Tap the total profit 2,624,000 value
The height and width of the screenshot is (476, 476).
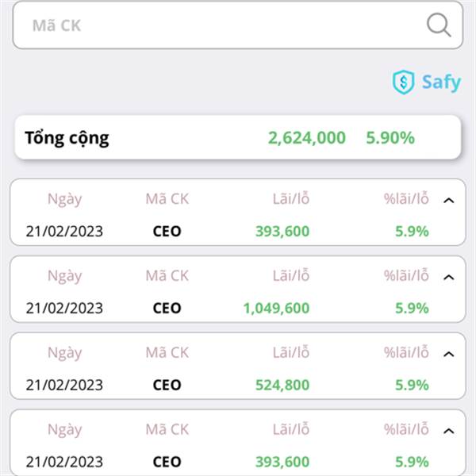click(x=307, y=138)
